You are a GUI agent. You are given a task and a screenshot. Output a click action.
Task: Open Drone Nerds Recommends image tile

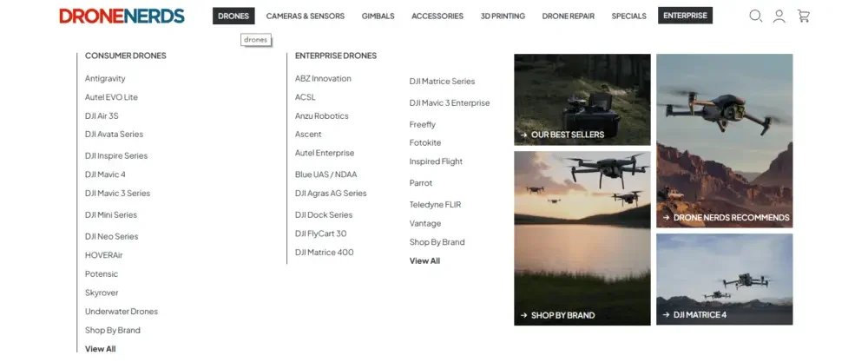(x=725, y=141)
